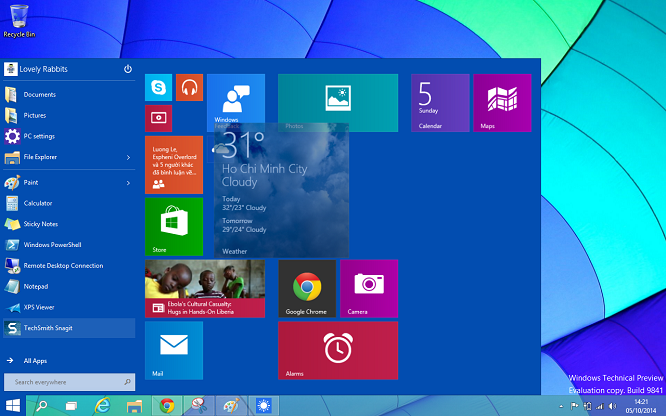Click the Search everywhere field
Image resolution: width=666 pixels, height=416 pixels.
[x=69, y=382]
